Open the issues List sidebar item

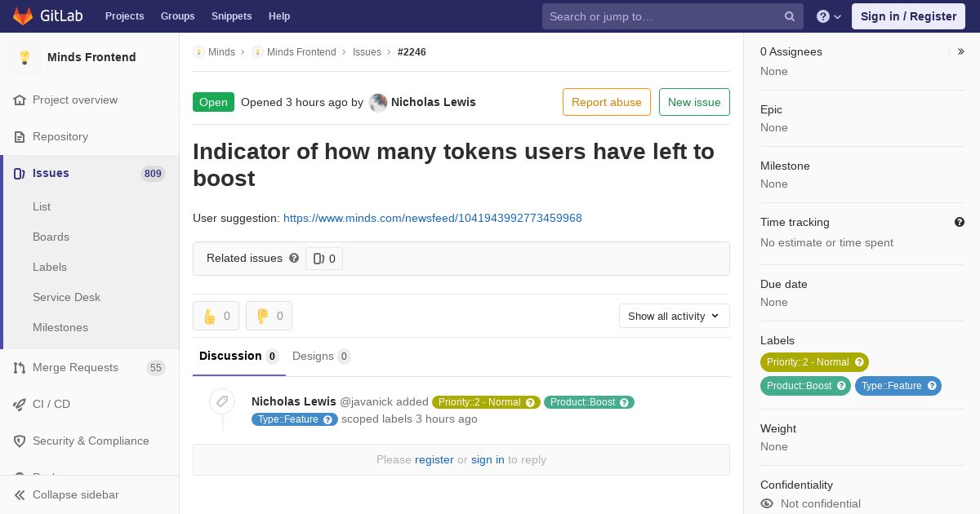point(42,206)
